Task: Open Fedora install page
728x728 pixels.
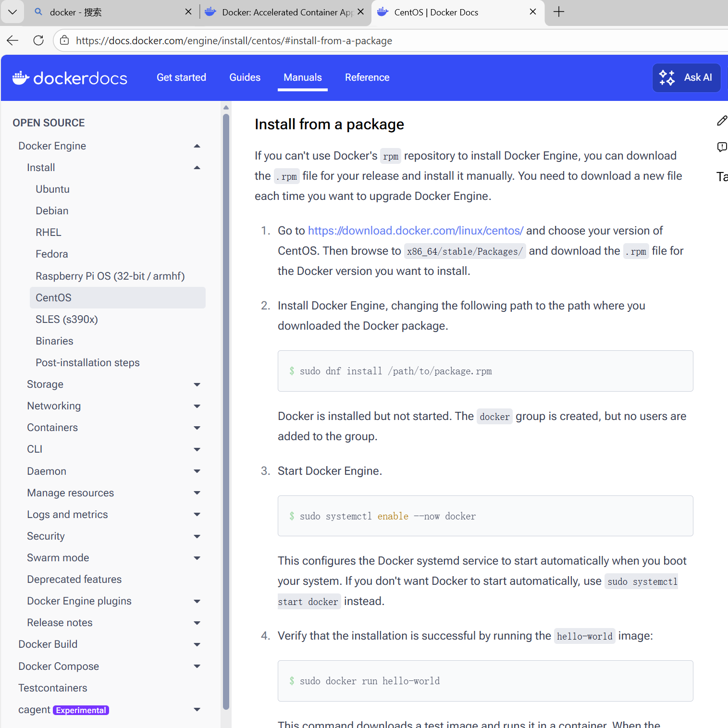Action: click(52, 254)
